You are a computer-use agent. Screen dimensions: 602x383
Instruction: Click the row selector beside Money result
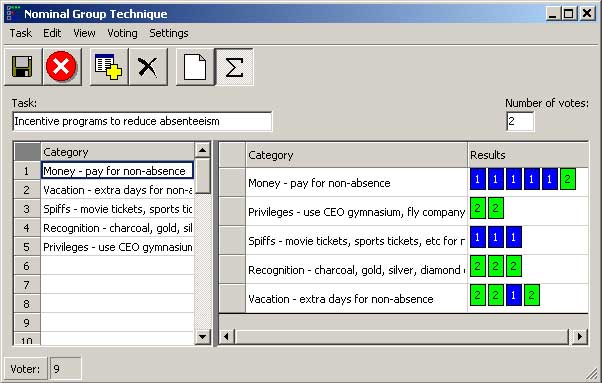pyautogui.click(x=232, y=183)
